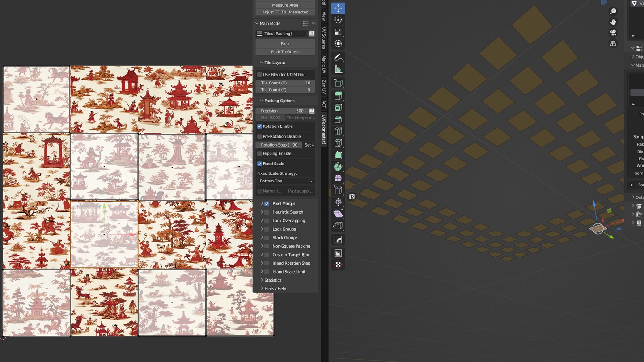Switch to the View sidebar tab
This screenshot has width=644, height=362.
(x=324, y=16)
